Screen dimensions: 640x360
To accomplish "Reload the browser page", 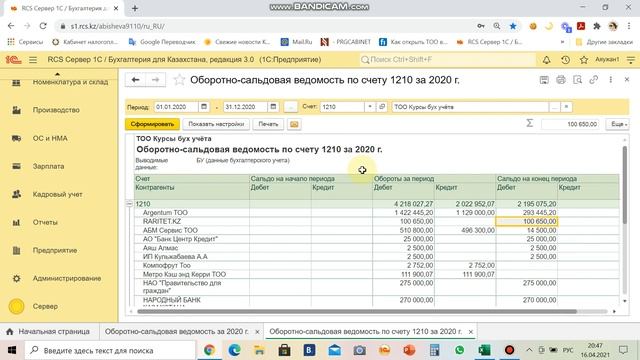I will point(43,26).
